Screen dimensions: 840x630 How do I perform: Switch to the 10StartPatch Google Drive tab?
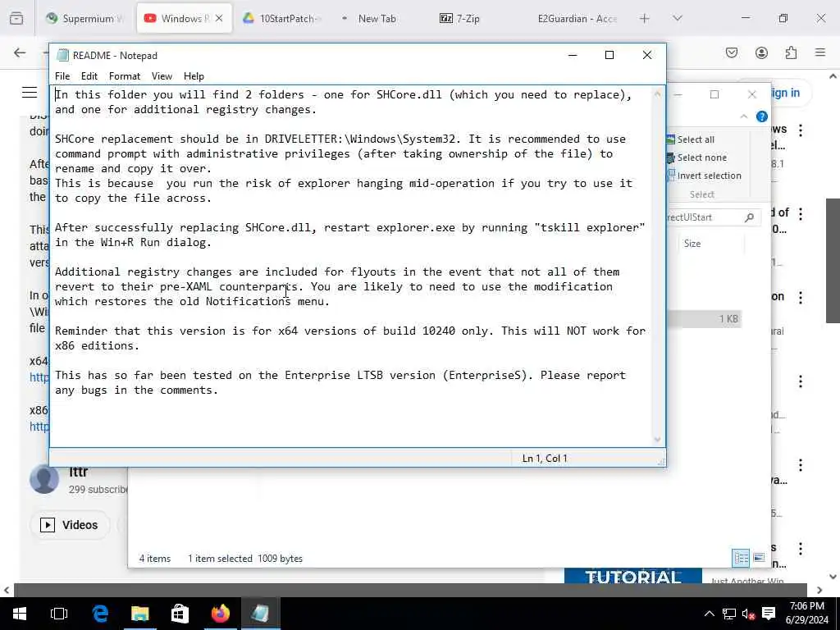pos(281,18)
